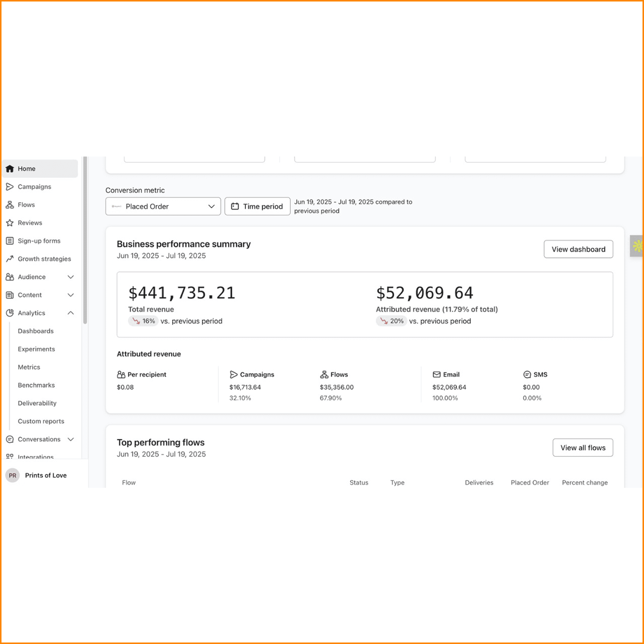Image resolution: width=644 pixels, height=644 pixels.
Task: Open Dashboards under Analytics
Action: 36,331
